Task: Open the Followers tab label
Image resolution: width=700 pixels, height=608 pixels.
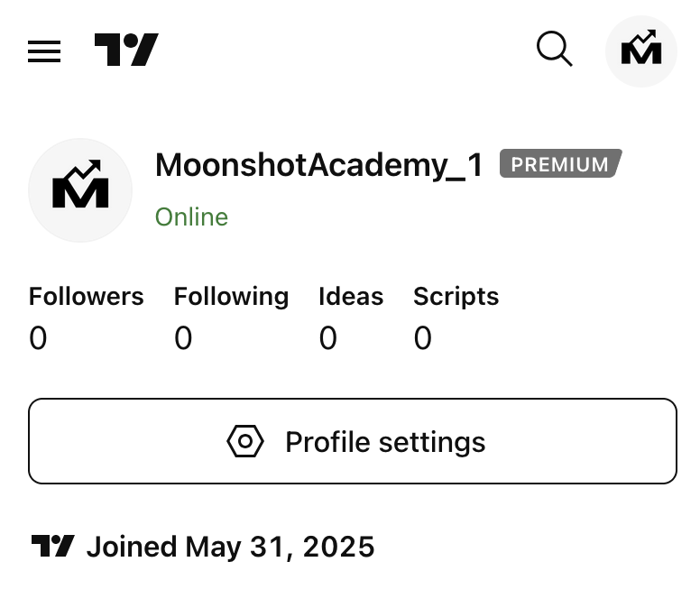Action: click(x=86, y=297)
